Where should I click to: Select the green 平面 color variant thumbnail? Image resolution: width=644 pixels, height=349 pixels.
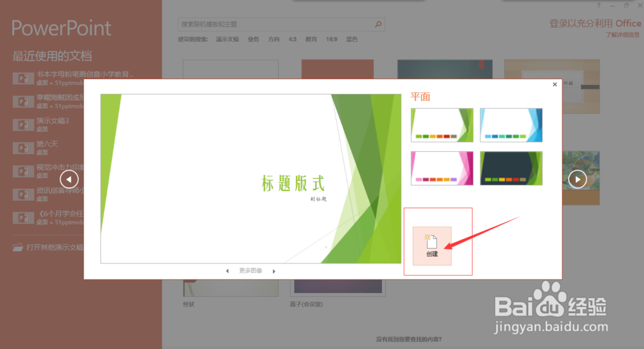click(x=442, y=125)
